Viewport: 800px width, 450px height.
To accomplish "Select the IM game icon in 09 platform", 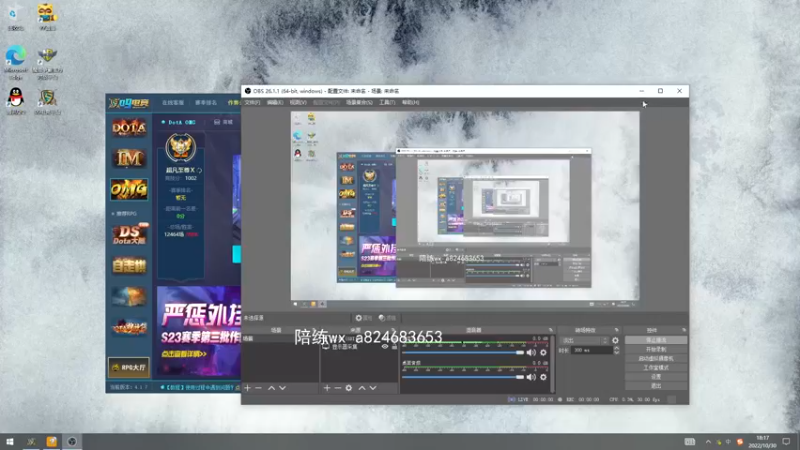I will click(129, 159).
